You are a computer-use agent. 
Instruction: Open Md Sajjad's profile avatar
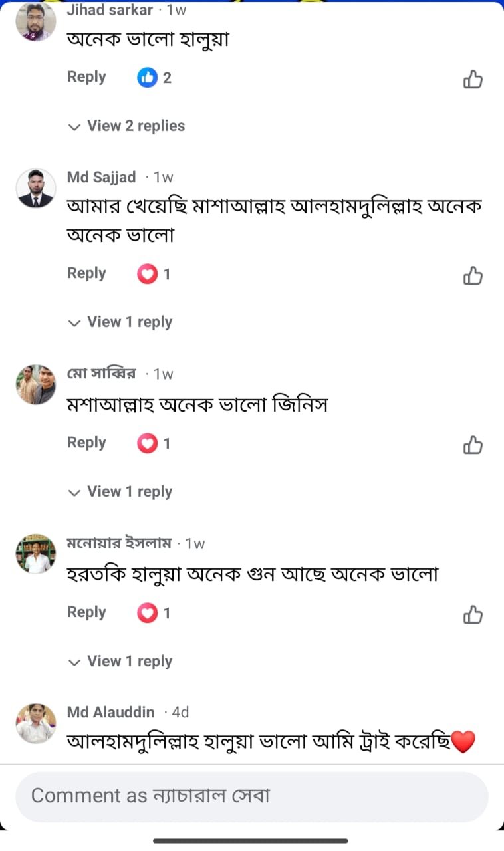[35, 188]
